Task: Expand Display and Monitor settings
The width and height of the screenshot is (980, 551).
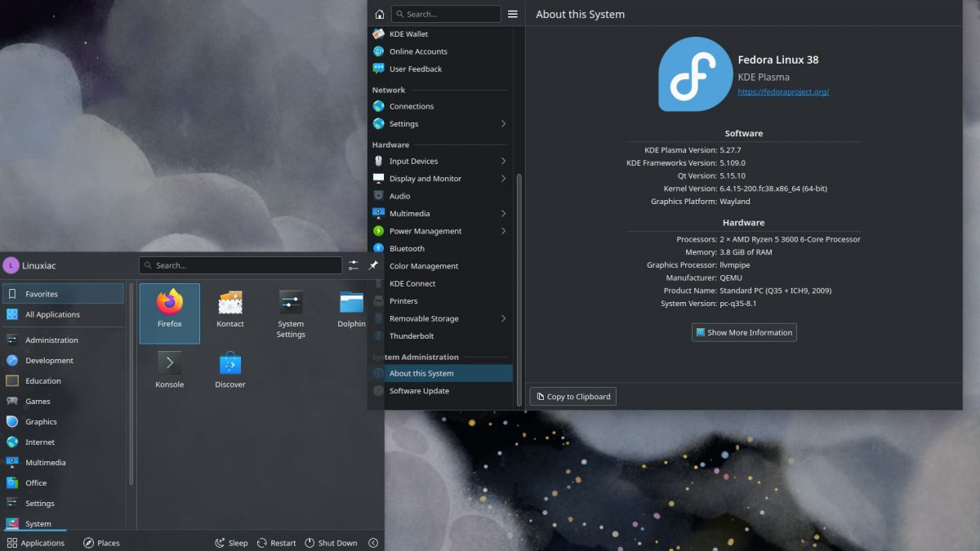Action: click(503, 179)
